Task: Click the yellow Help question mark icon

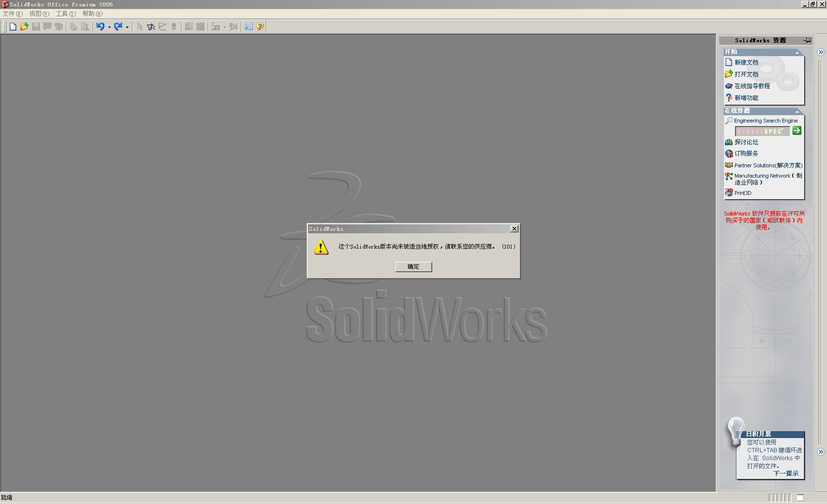Action: point(260,27)
